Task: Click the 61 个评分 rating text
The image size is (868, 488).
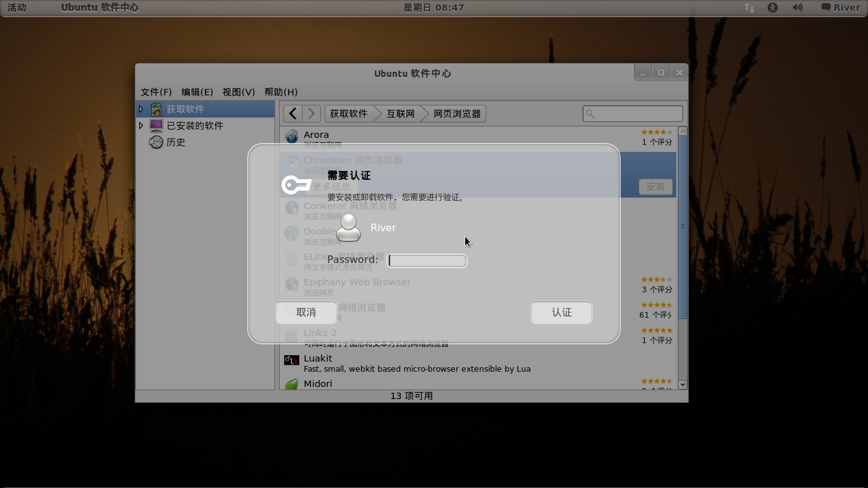Action: (x=656, y=315)
